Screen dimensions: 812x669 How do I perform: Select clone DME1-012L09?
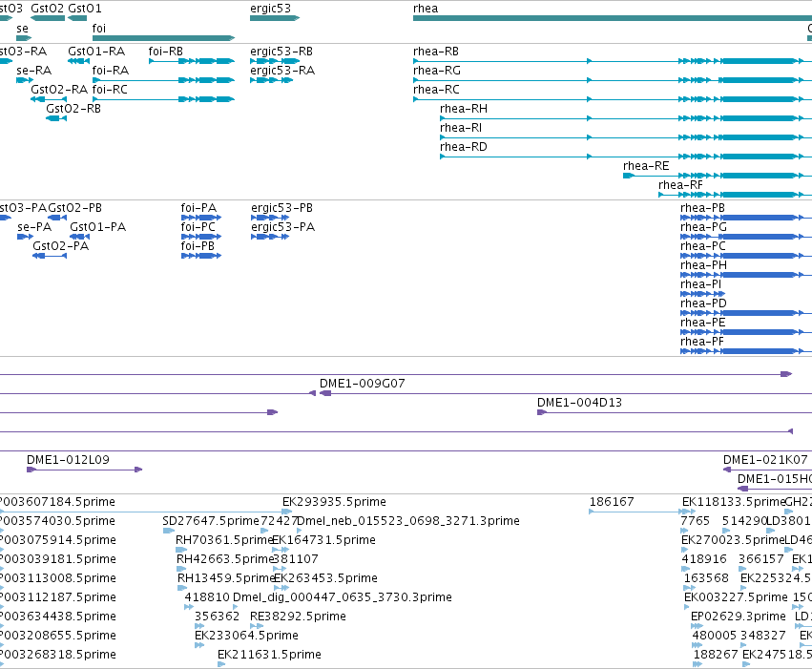point(84,470)
